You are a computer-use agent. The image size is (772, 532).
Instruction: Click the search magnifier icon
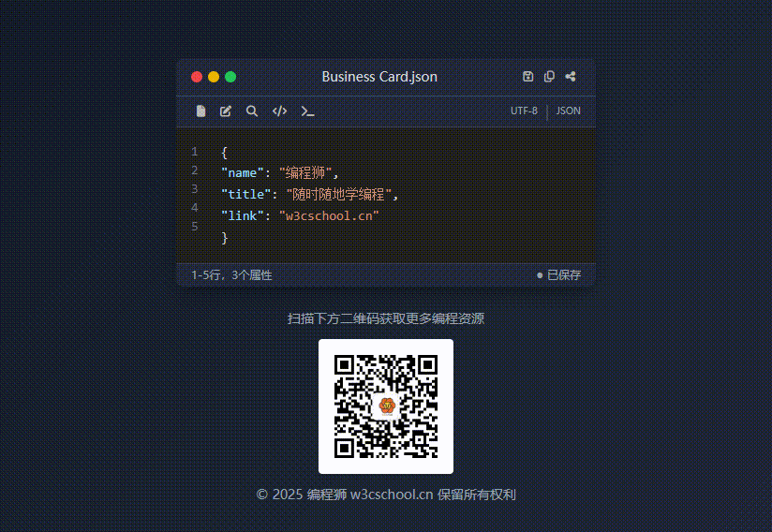coord(252,111)
